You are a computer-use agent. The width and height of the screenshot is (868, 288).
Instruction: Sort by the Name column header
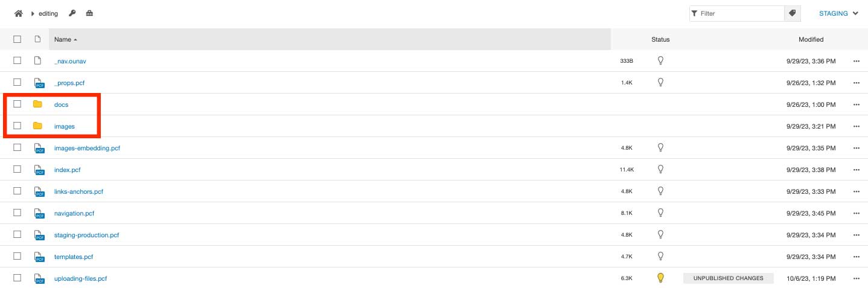click(66, 39)
